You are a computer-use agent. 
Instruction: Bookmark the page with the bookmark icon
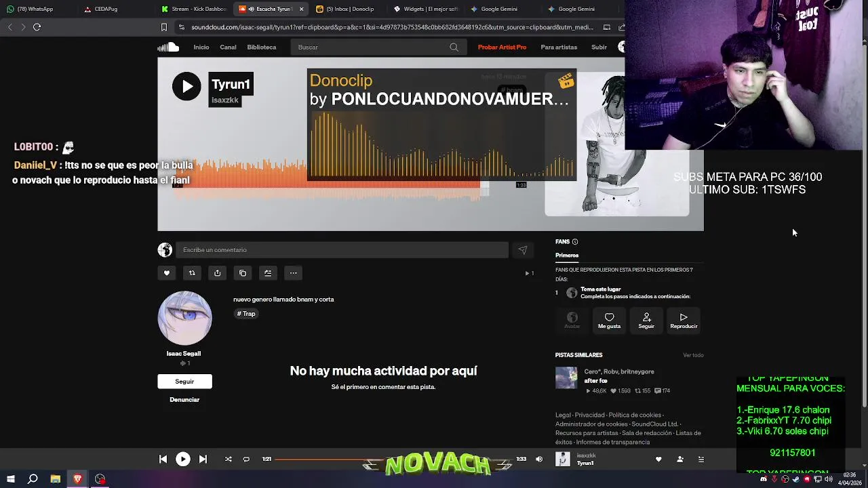163,27
